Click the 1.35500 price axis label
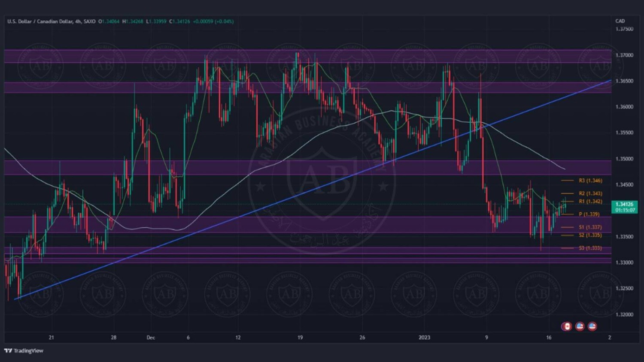 624,133
